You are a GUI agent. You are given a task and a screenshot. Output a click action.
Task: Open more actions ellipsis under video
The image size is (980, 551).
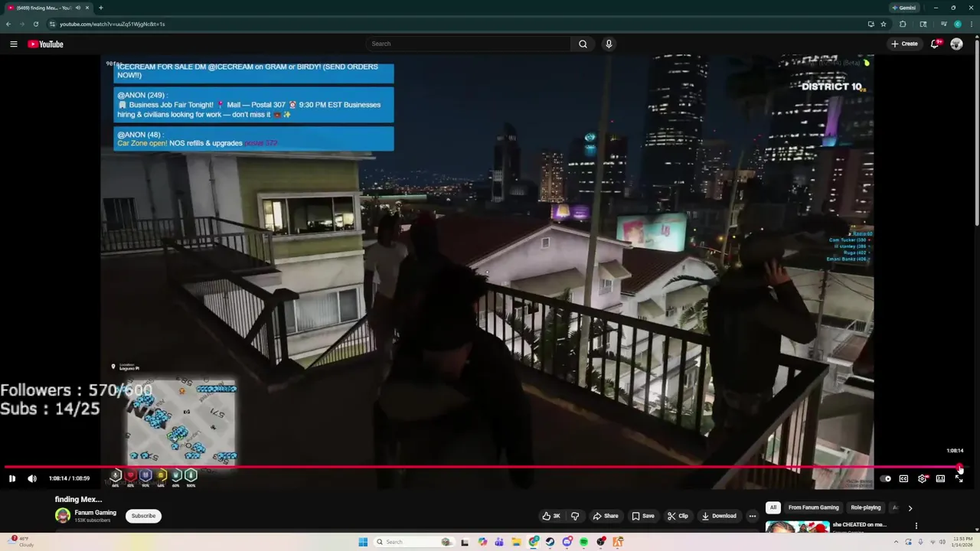(752, 516)
